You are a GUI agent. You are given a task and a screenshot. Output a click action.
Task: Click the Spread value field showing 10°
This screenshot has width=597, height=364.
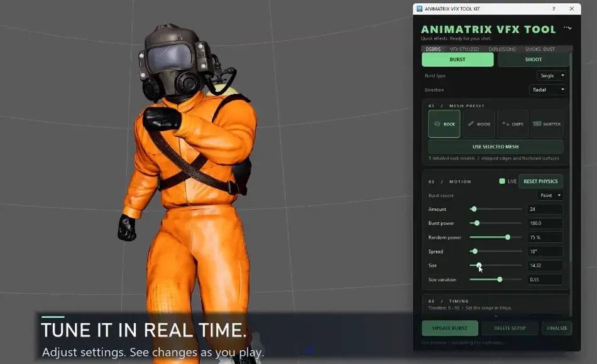(544, 252)
